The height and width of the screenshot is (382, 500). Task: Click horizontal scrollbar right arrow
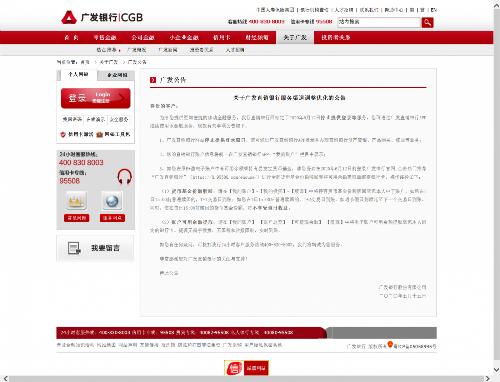pos(487,379)
